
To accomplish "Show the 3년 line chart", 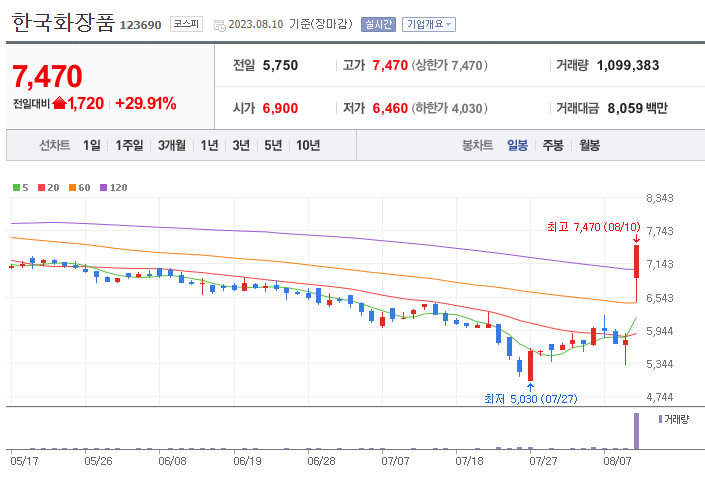I will point(241,145).
